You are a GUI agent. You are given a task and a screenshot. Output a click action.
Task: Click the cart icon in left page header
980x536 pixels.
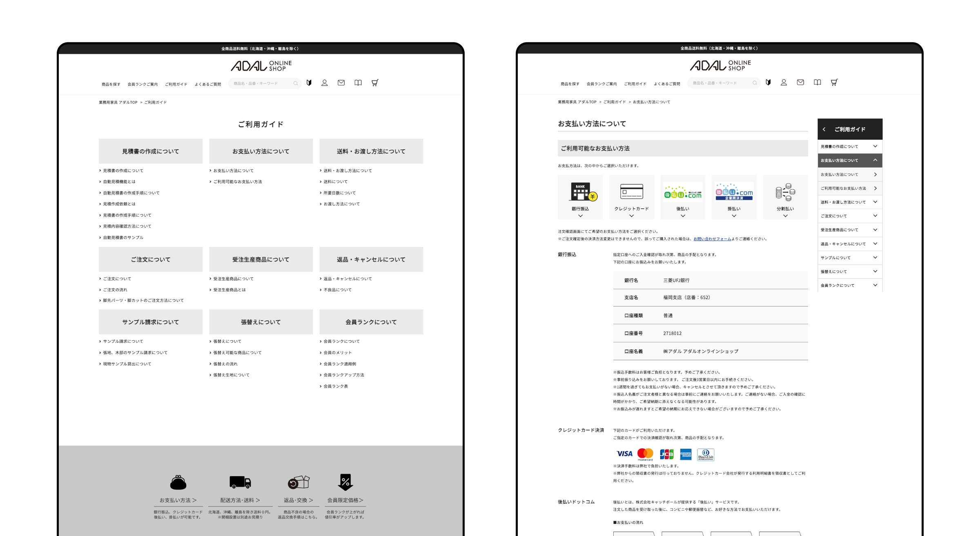point(374,83)
